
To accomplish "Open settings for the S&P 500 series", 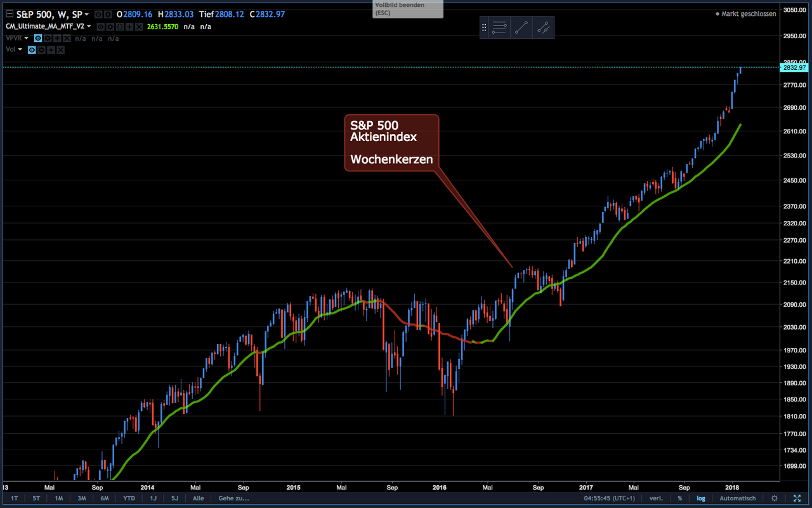I will [x=108, y=14].
